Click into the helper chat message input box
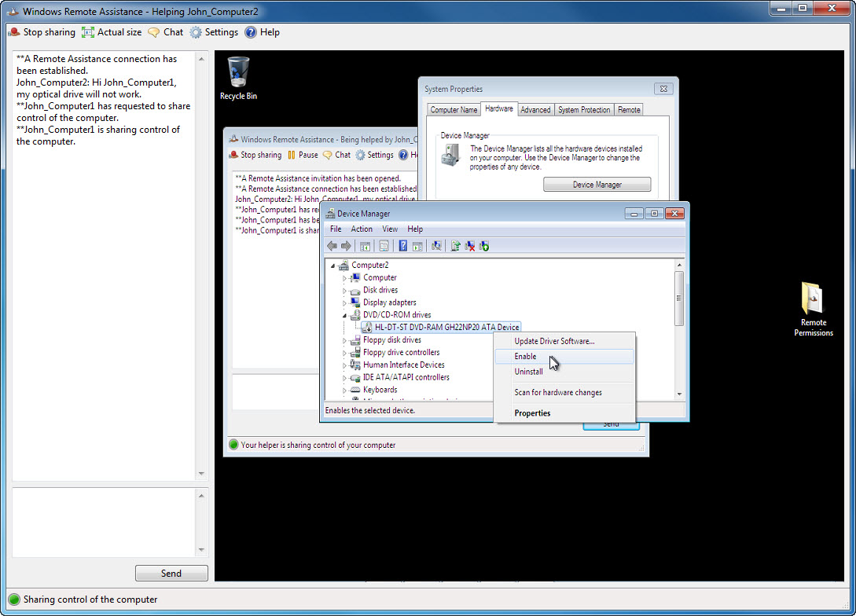856x616 pixels. (104, 522)
